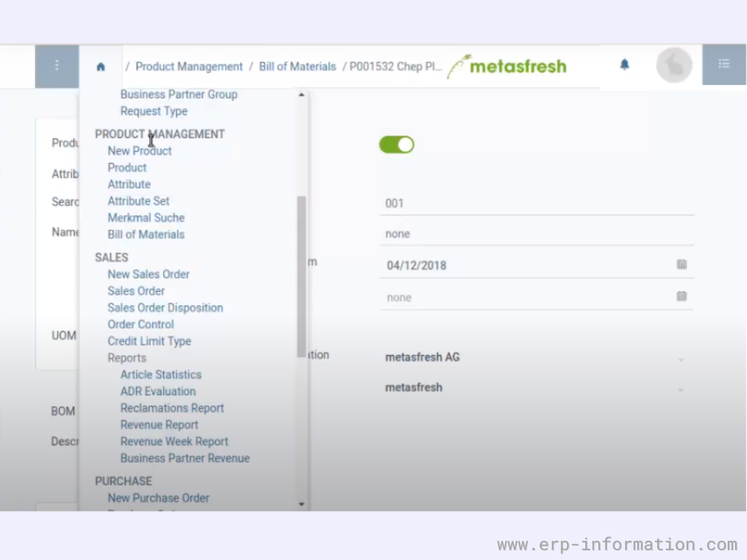Select Attribute Set in Product Management
747x560 pixels.
click(x=138, y=201)
